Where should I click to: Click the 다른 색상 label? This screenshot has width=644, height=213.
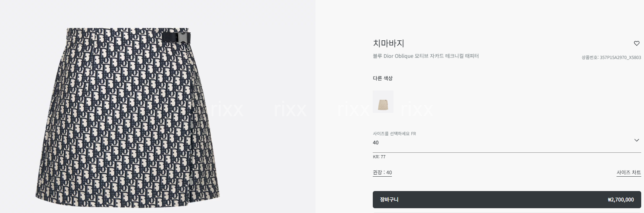point(383,78)
